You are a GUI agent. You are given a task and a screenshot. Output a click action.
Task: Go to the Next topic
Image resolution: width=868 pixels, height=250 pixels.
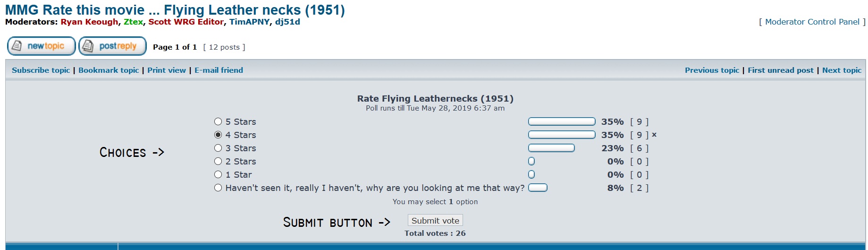[842, 70]
